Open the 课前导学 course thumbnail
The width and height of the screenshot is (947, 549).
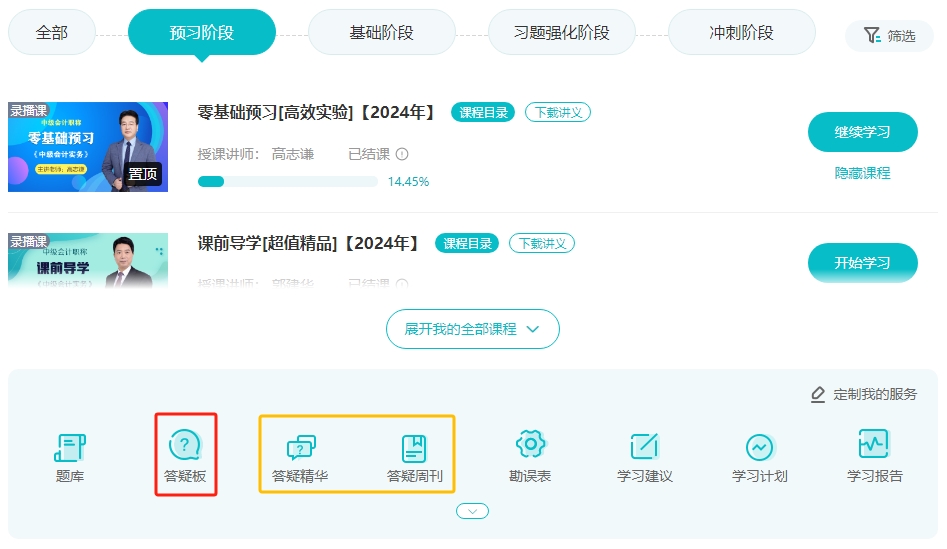point(88,260)
